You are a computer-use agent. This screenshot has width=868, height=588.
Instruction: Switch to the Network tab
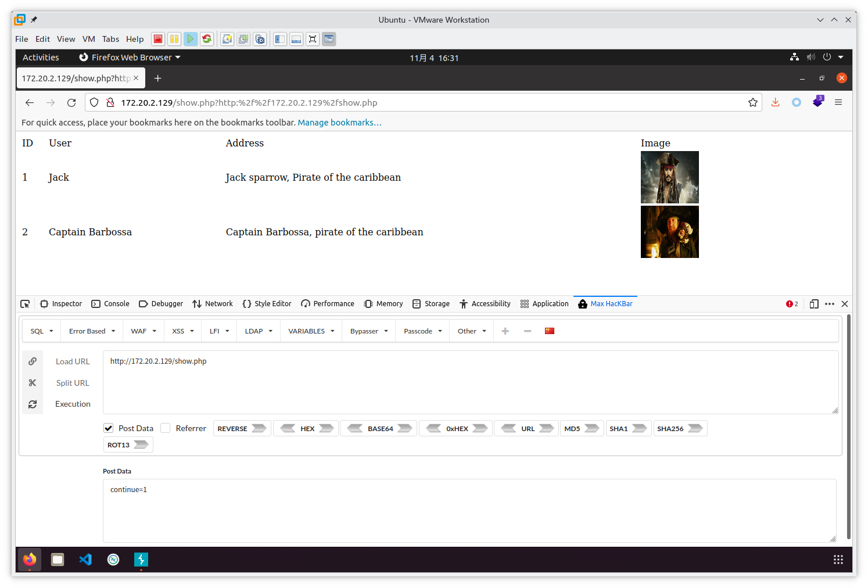tap(213, 304)
